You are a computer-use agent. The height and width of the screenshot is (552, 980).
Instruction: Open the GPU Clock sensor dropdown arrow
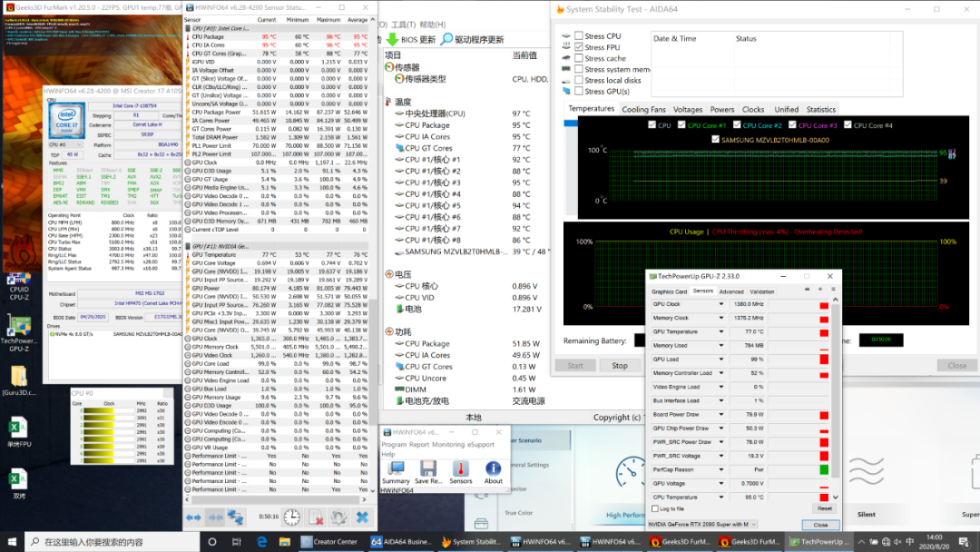[x=722, y=305]
